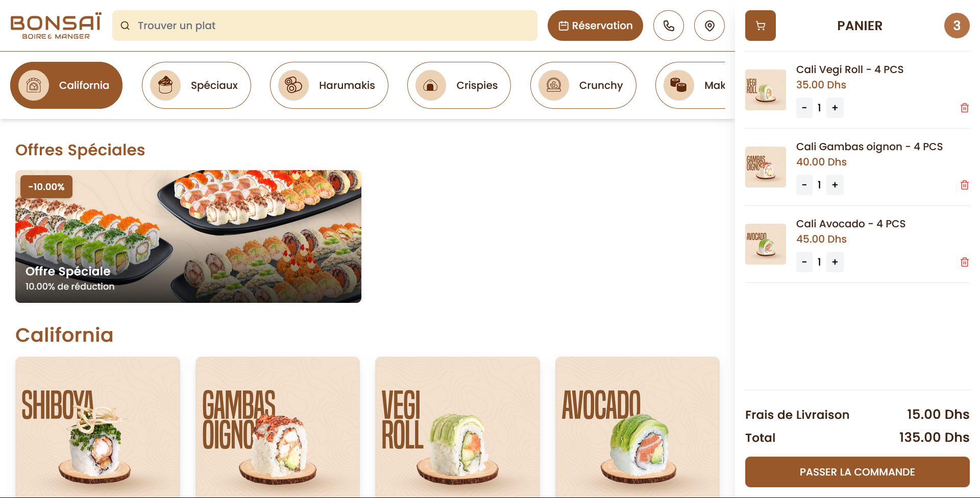980x498 pixels.
Task: Decrease Cali Gambas oignon quantity
Action: 804,185
